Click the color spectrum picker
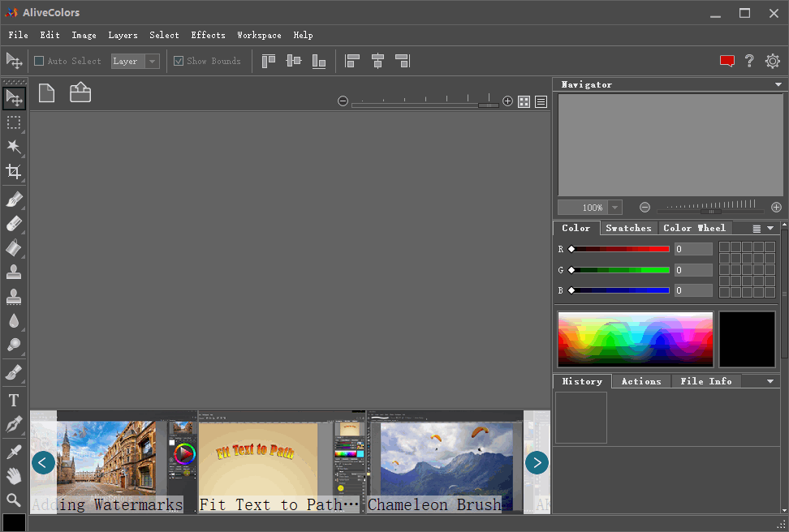Screen dimensions: 789x532 635,339
